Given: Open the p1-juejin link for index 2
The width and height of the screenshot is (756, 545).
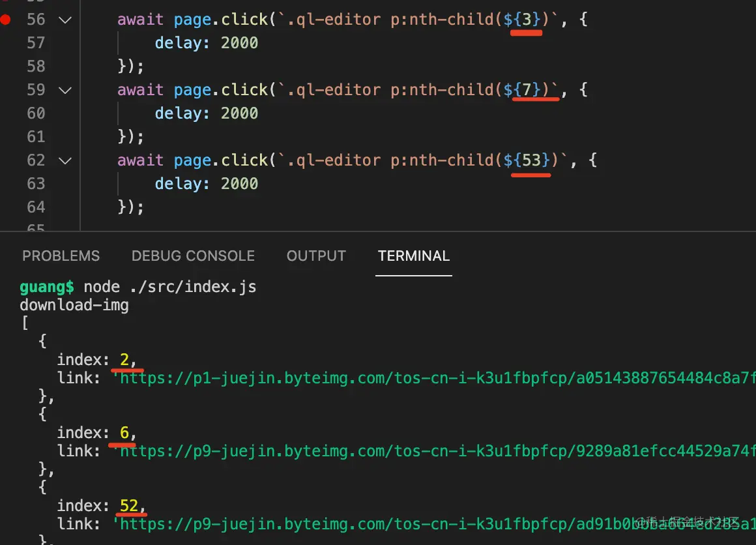Looking at the screenshot, I should (434, 378).
